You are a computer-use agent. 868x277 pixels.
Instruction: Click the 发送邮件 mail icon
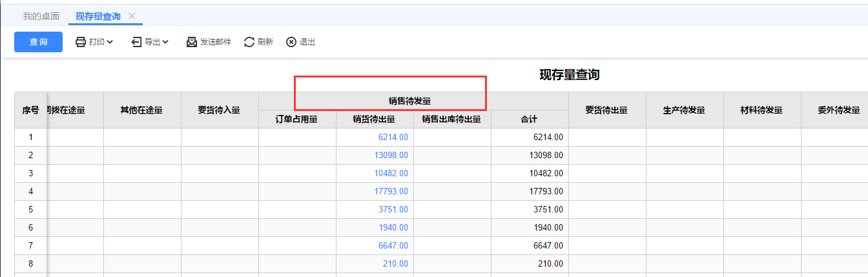tap(192, 42)
